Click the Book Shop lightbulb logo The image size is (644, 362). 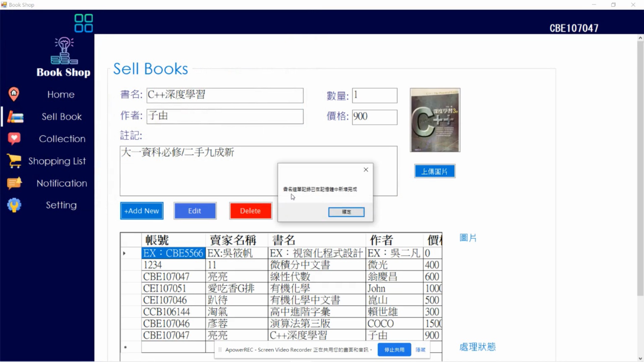[x=64, y=51]
